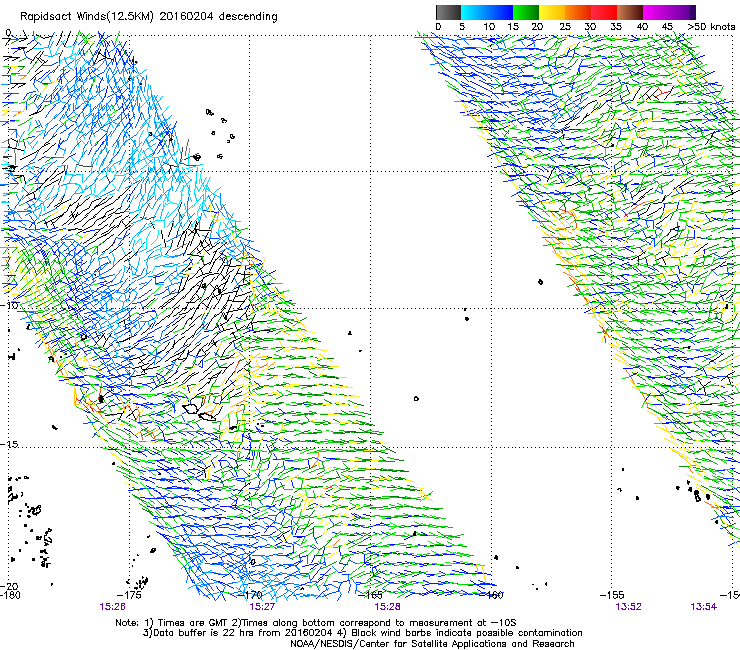Click the '-20' latitude axis label

tap(9, 586)
